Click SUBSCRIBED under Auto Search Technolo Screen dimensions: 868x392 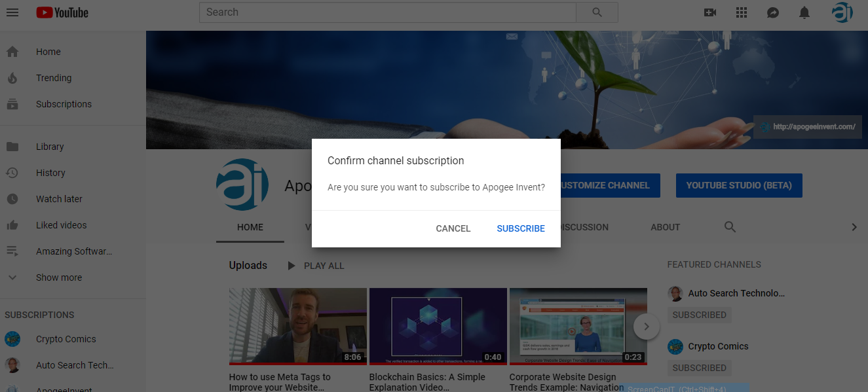point(699,315)
